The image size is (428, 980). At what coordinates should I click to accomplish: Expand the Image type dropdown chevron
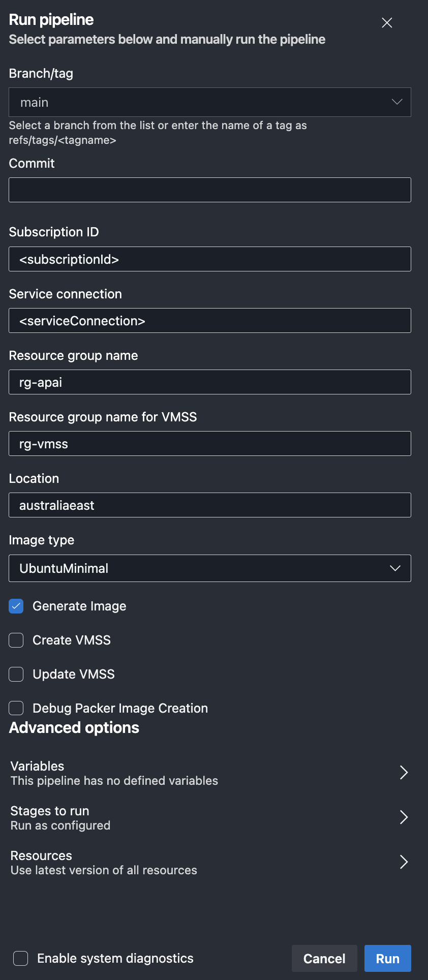[395, 568]
